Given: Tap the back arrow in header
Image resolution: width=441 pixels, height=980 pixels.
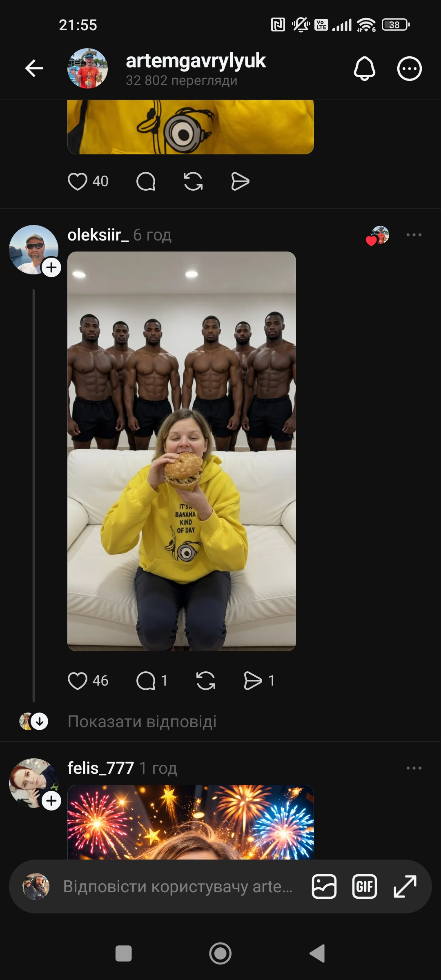Looking at the screenshot, I should (x=34, y=68).
